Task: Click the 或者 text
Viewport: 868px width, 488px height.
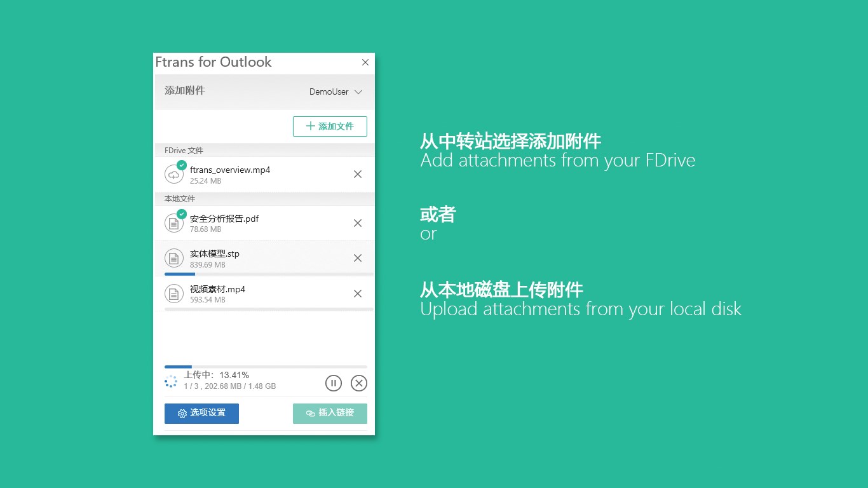Action: [438, 215]
